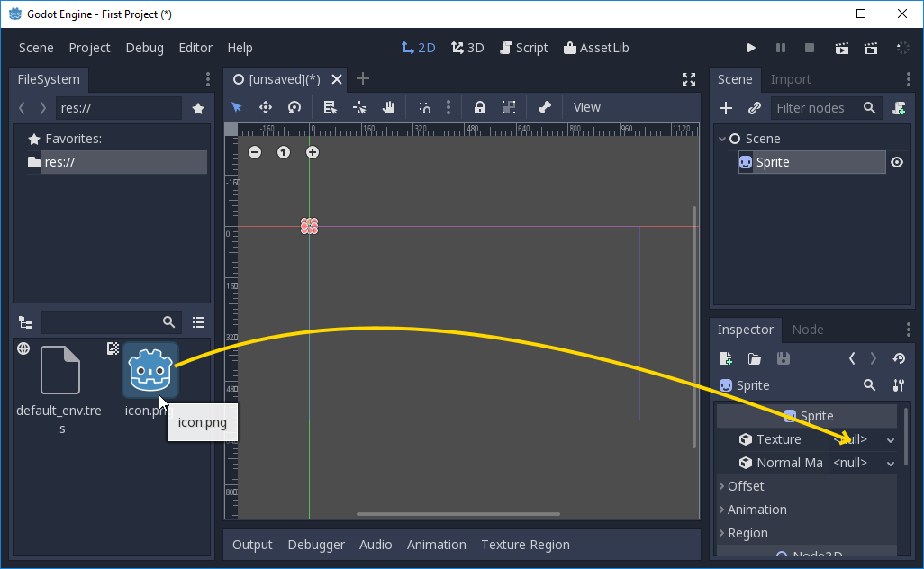
Task: Click the Filter nodes search field
Action: 826,108
